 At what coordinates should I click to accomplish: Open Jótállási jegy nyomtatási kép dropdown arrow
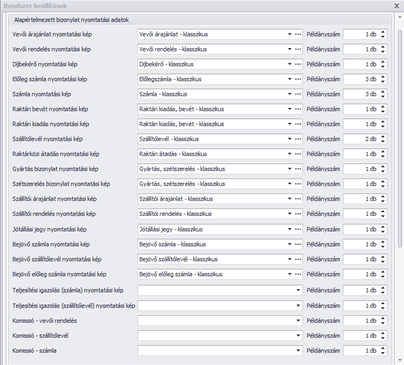[289, 229]
